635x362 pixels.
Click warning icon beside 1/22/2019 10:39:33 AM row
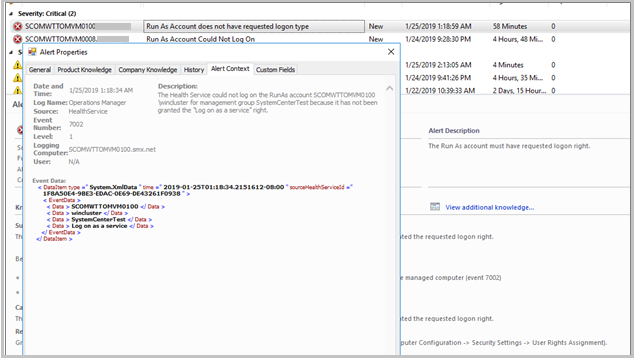point(17,90)
